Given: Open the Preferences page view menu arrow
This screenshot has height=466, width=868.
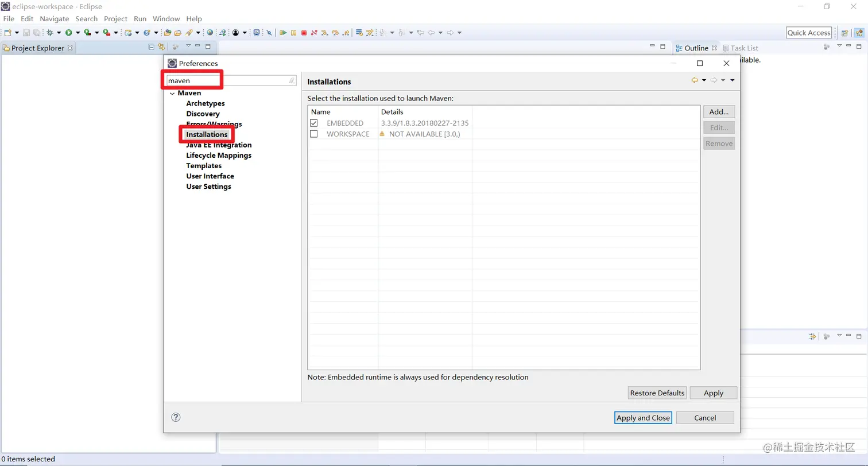Looking at the screenshot, I should pos(733,80).
